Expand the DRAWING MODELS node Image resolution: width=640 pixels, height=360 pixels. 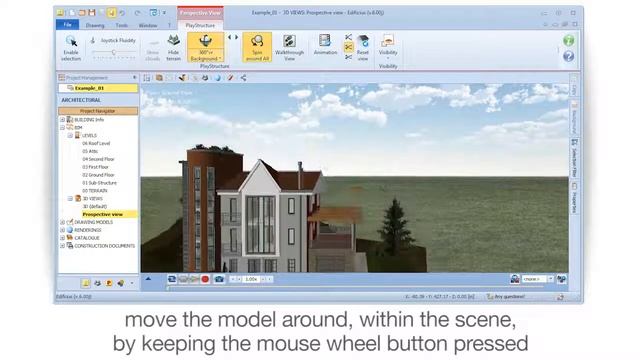pos(62,222)
